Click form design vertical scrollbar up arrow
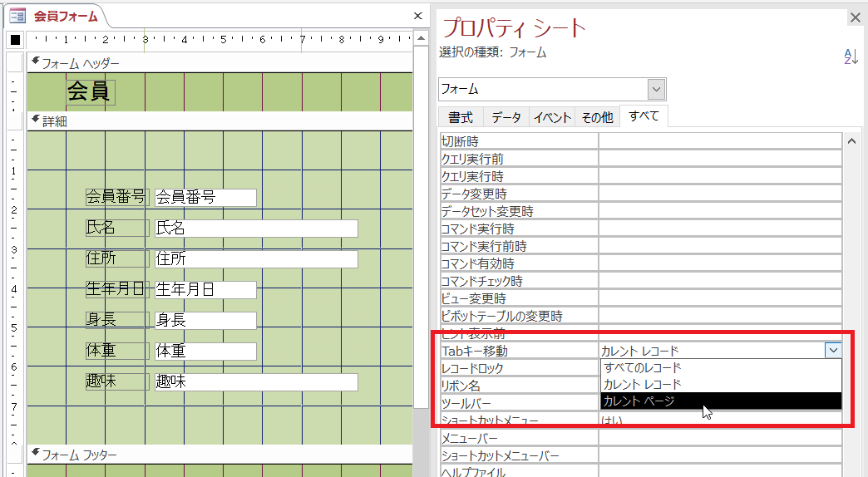 pyautogui.click(x=422, y=38)
